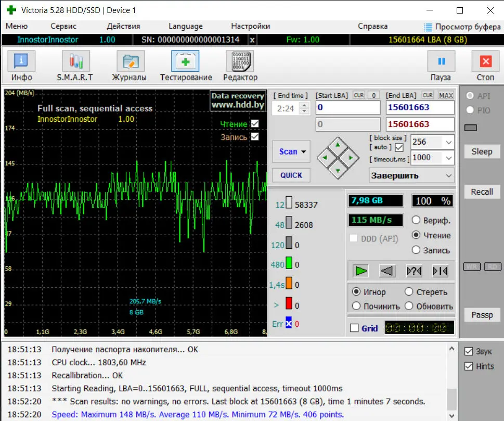Open the Настройки menu
This screenshot has width=504, height=421.
250,27
